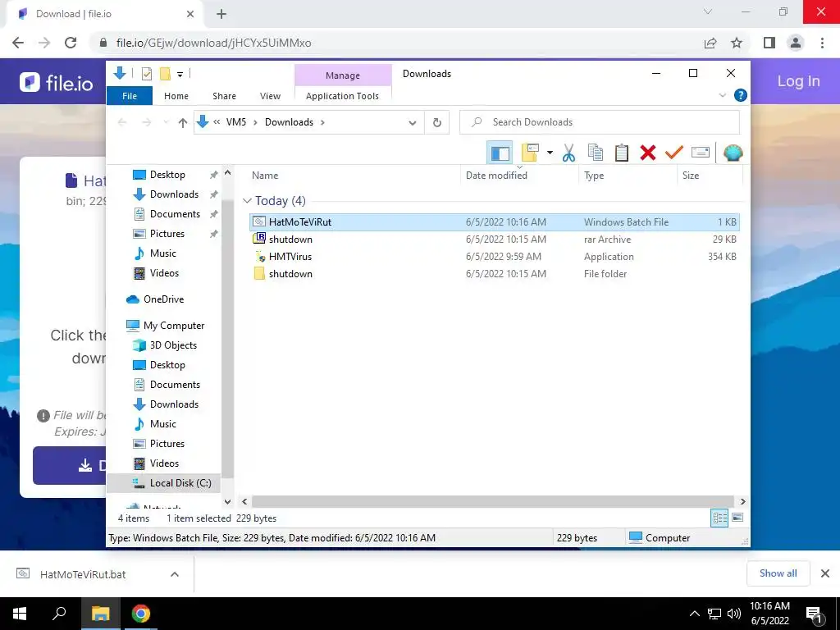Open the View ribbon tab
Screen dimensions: 840x630
coord(270,96)
